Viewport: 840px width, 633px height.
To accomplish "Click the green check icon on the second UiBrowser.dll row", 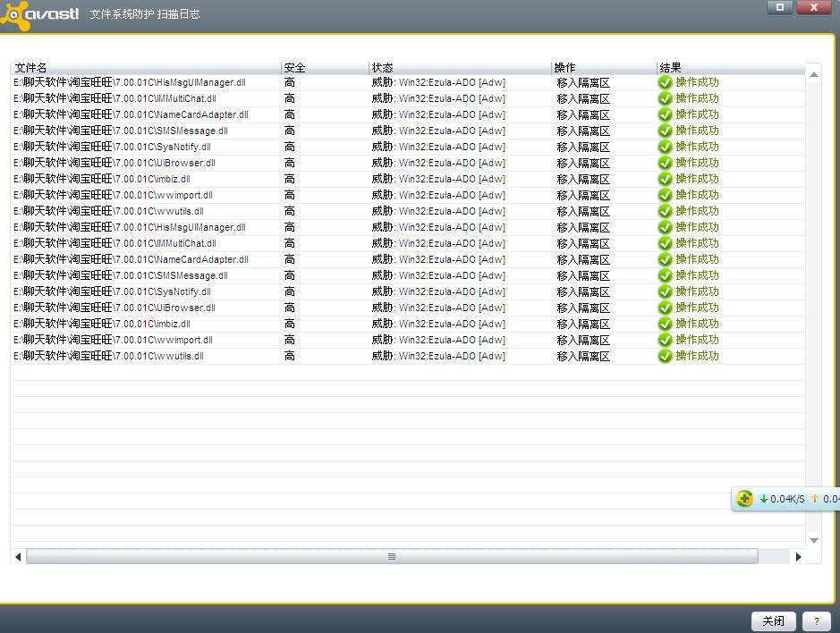I will [665, 308].
